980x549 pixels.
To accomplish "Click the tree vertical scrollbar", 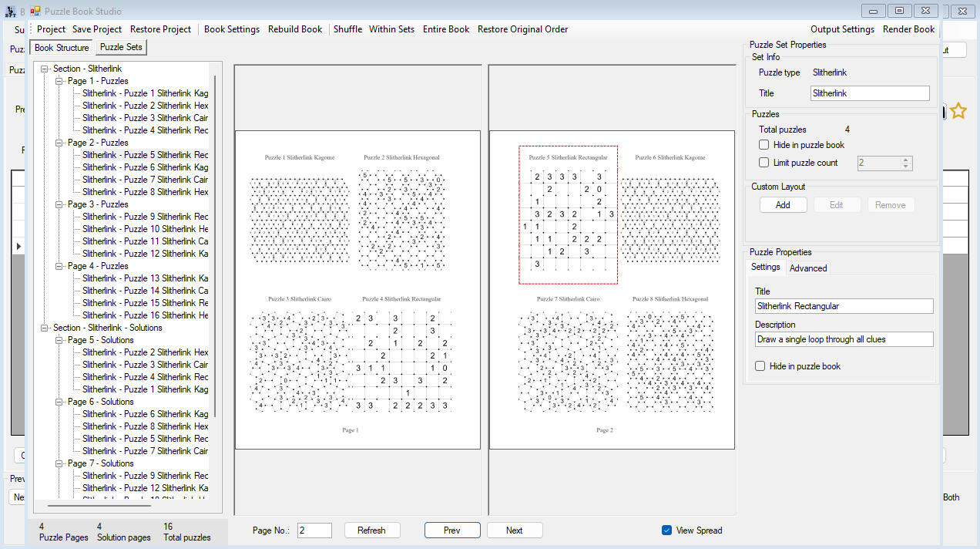I will (x=215, y=245).
